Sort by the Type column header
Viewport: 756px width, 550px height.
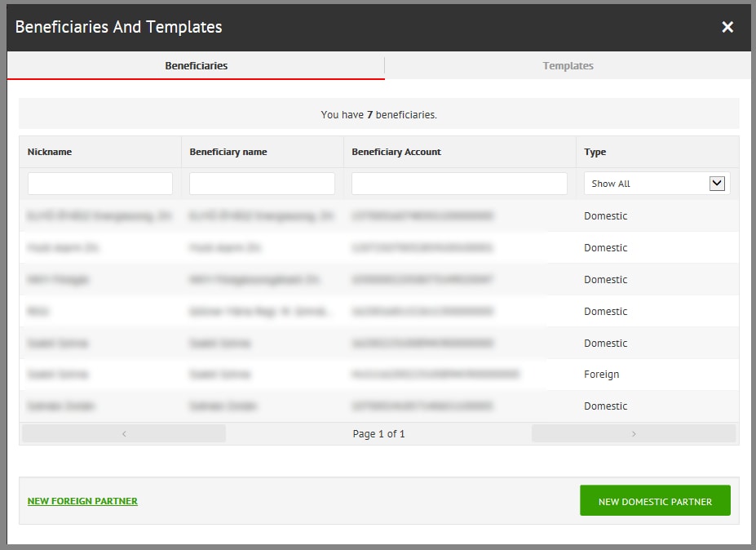(x=595, y=152)
